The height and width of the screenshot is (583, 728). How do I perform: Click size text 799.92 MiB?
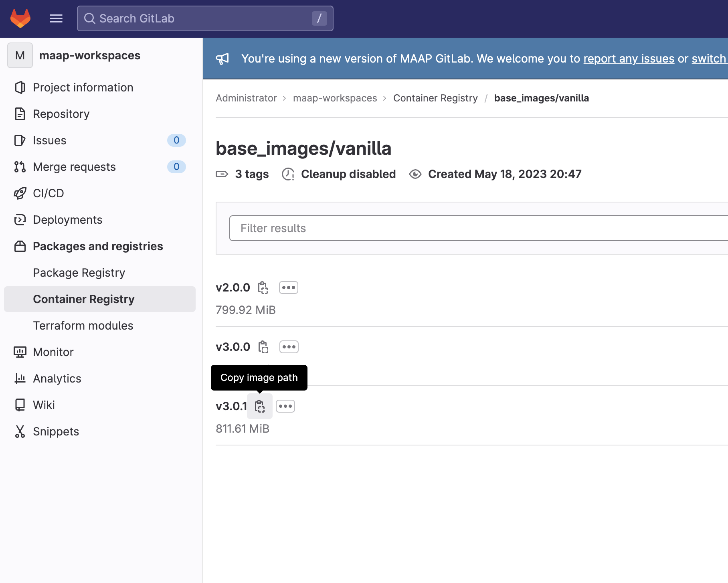246,310
